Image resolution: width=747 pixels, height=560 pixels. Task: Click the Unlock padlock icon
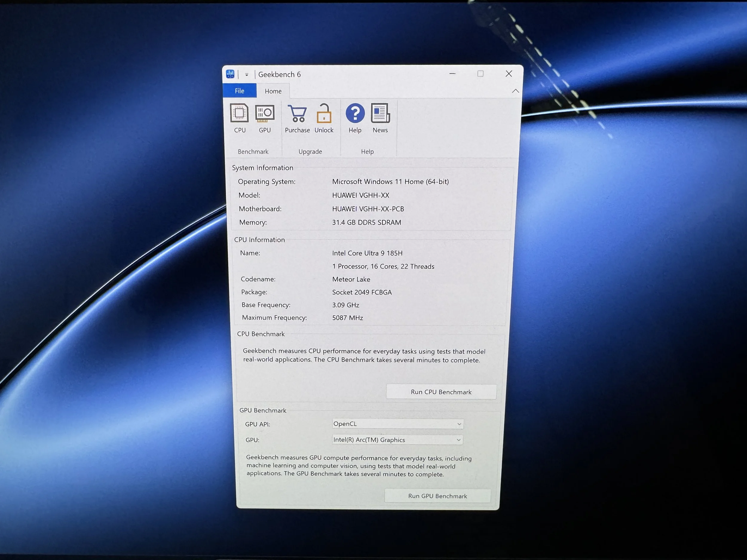pos(324,113)
